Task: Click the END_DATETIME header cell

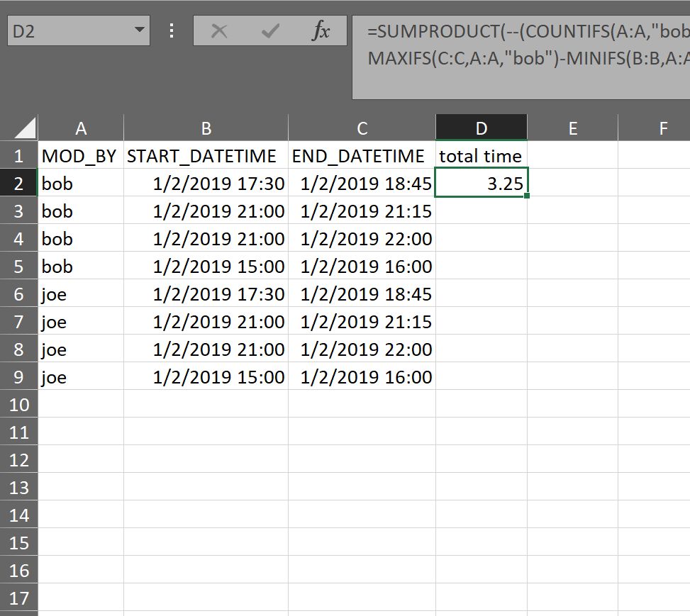Action: [362, 155]
